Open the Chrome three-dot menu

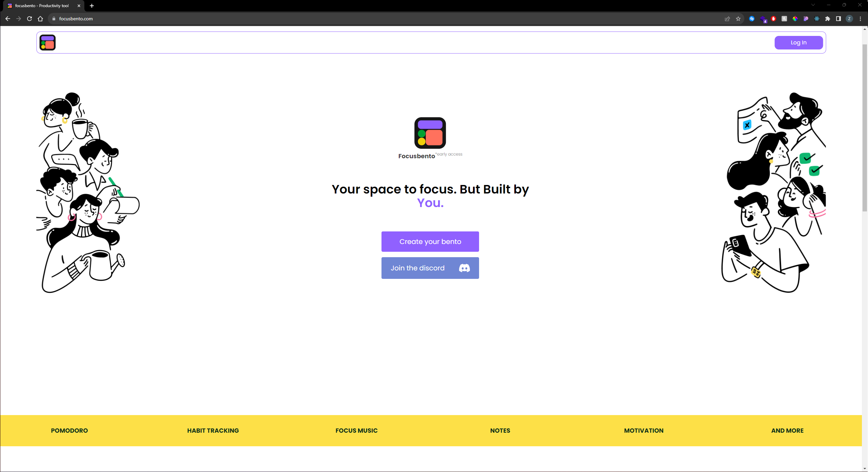[860, 19]
